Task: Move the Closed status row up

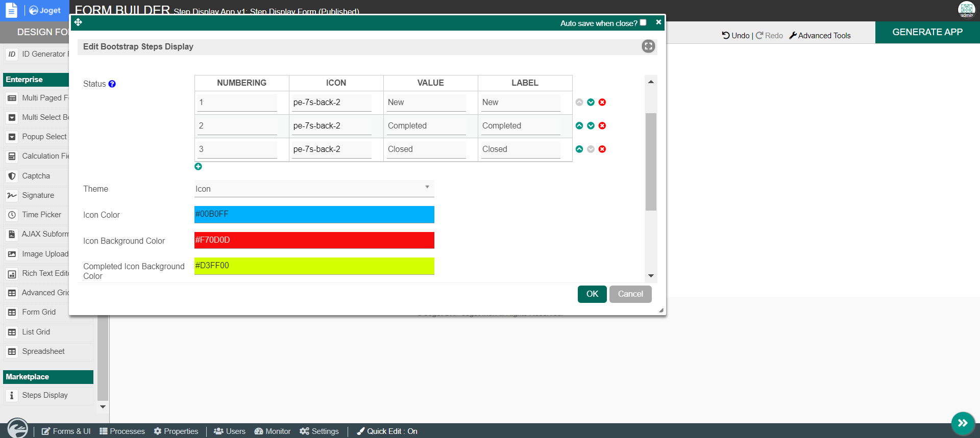Action: tap(579, 149)
